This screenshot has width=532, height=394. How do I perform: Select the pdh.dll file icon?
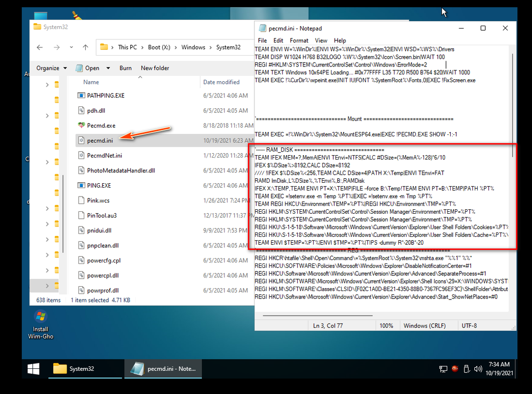(x=81, y=110)
